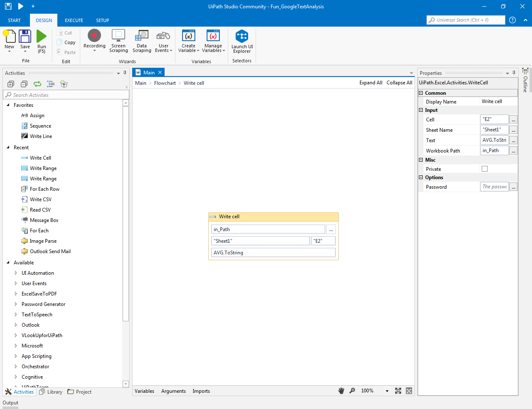
Task: Open editor for Cell property
Action: pos(514,119)
